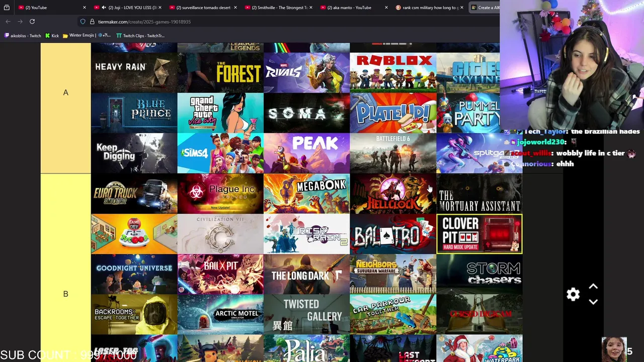Open the Winter Emojis bookmark folder

87,36
